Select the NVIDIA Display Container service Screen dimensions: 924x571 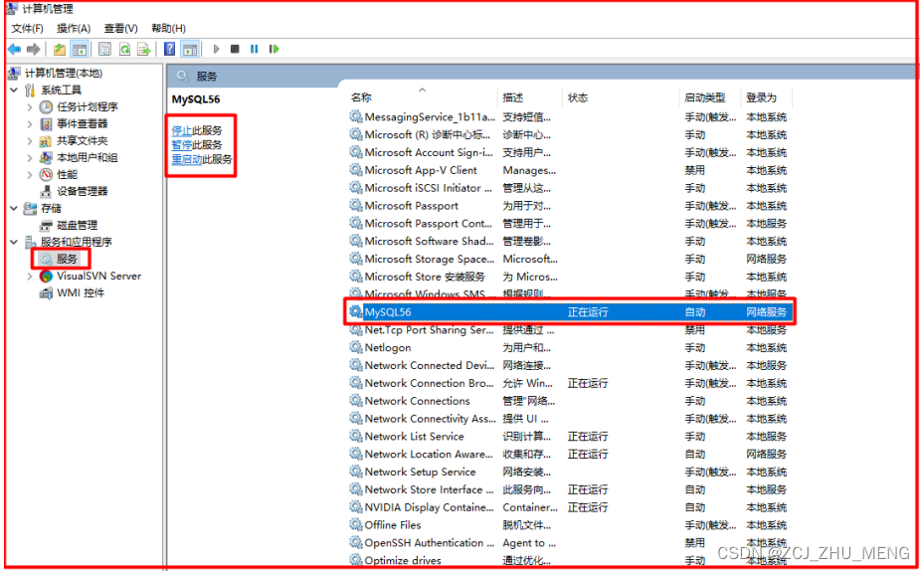point(569,507)
